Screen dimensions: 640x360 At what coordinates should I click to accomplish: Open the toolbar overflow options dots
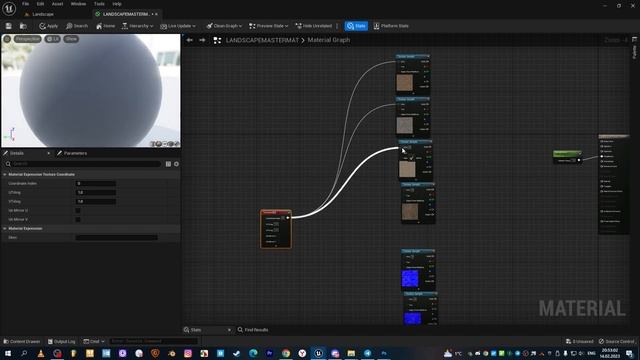[337, 26]
